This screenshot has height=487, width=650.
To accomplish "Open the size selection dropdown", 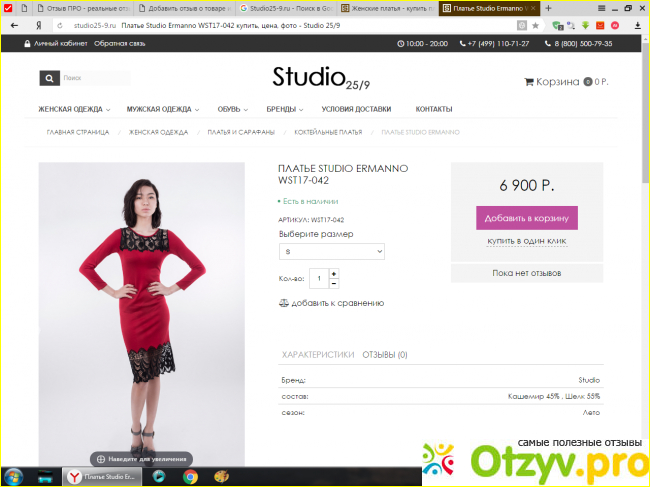I will [331, 252].
